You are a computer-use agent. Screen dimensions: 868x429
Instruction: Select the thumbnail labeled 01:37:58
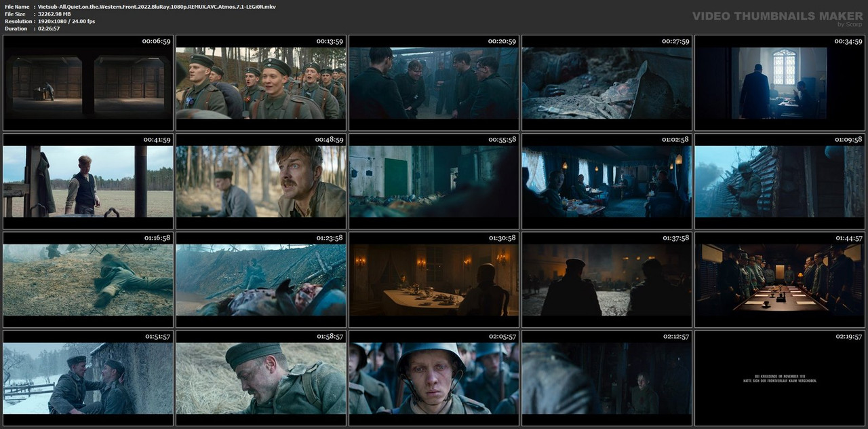pos(607,280)
